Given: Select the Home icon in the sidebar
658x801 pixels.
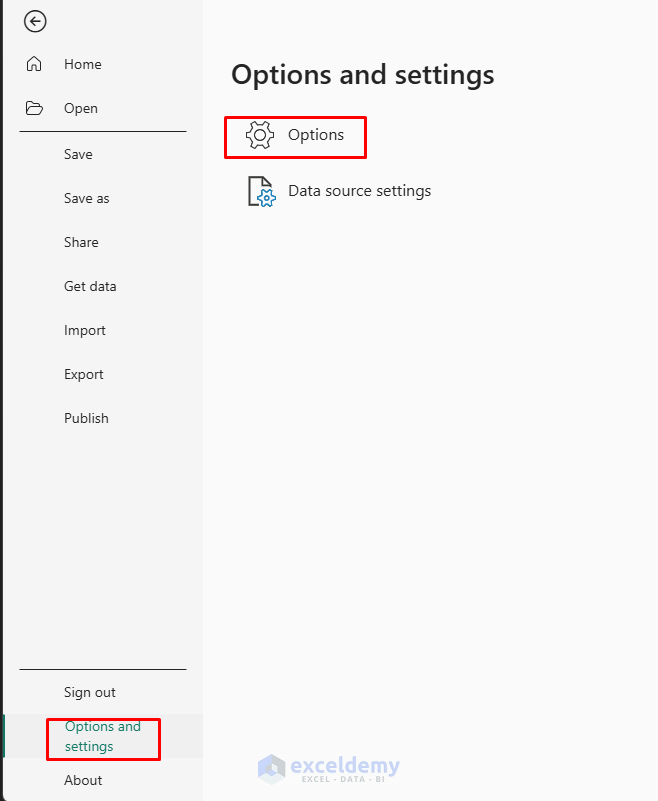Looking at the screenshot, I should pyautogui.click(x=36, y=63).
